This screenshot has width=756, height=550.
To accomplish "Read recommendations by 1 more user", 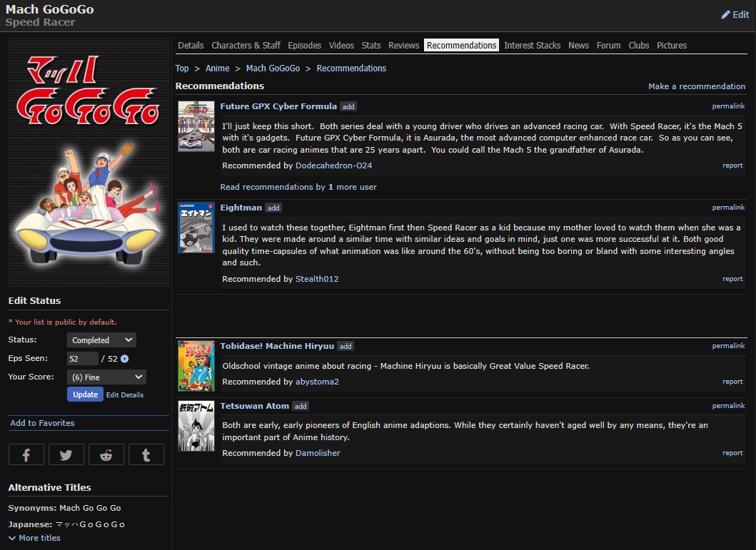I will click(298, 187).
